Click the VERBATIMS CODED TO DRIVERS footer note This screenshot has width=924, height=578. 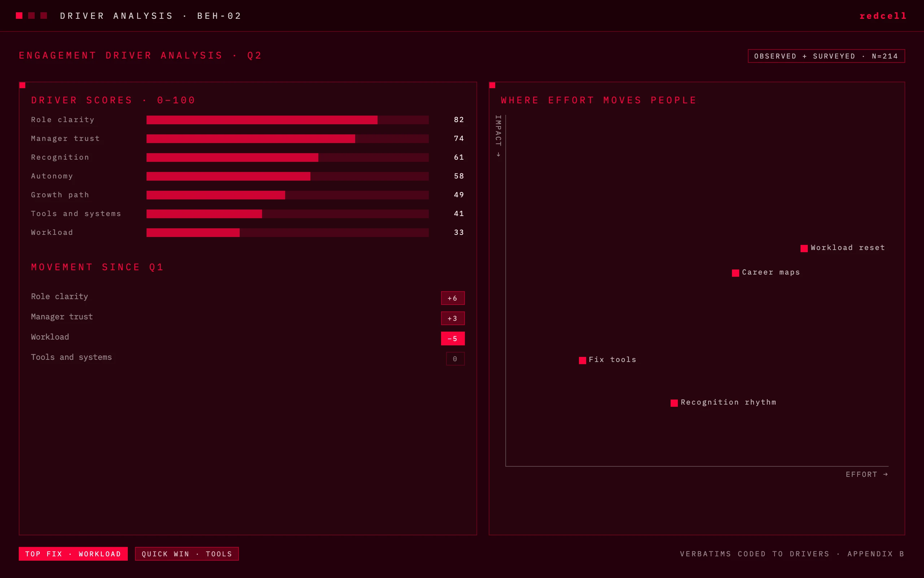tap(792, 554)
